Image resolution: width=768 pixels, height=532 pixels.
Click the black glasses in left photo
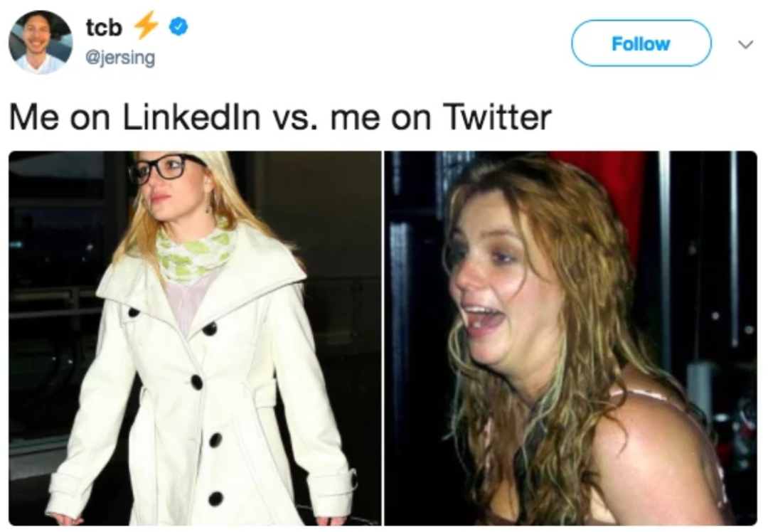pyautogui.click(x=162, y=168)
